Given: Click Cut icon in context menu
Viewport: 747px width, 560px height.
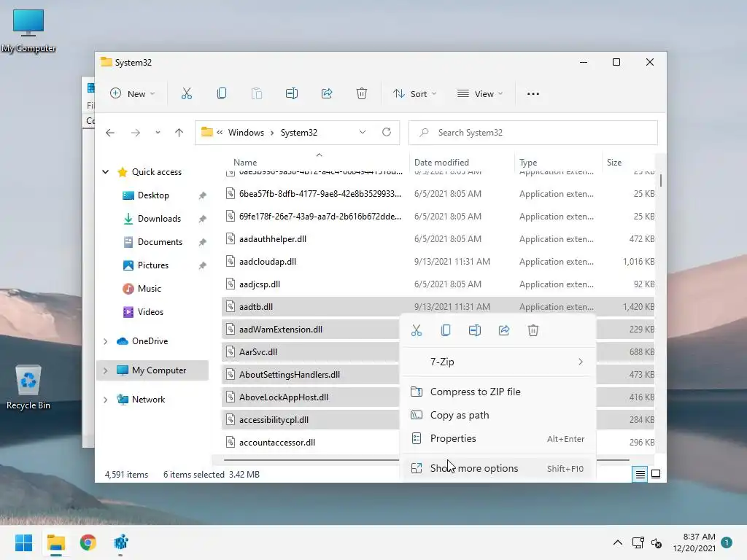Looking at the screenshot, I should click(x=417, y=330).
